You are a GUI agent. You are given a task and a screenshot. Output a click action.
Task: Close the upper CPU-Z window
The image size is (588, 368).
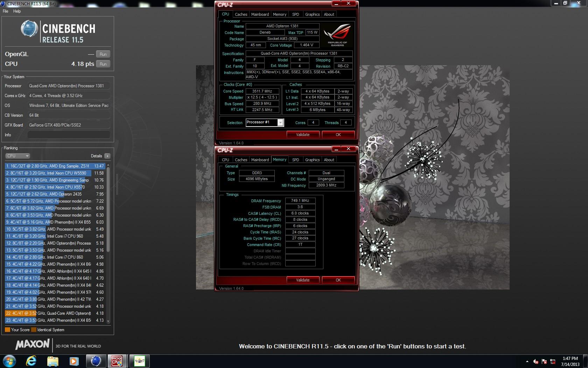(349, 3)
